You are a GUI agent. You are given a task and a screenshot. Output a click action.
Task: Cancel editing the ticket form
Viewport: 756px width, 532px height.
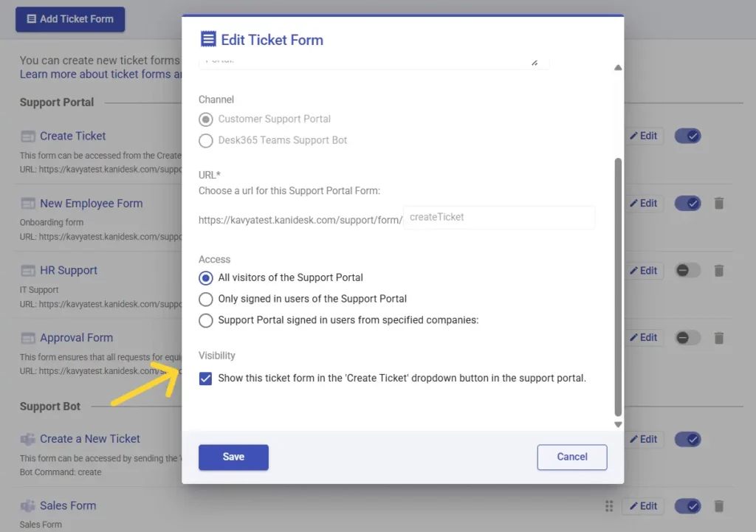[x=572, y=457]
